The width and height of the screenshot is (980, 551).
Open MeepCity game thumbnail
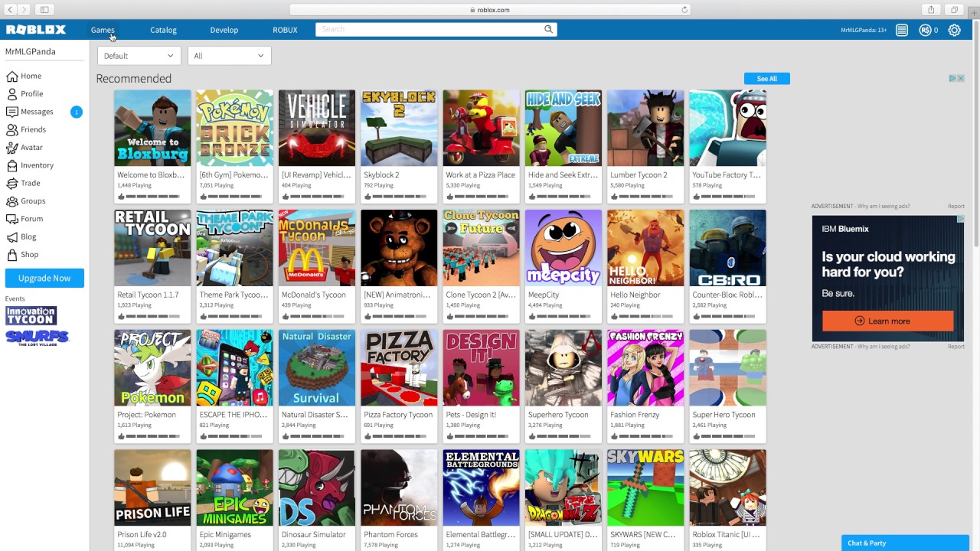(x=563, y=248)
